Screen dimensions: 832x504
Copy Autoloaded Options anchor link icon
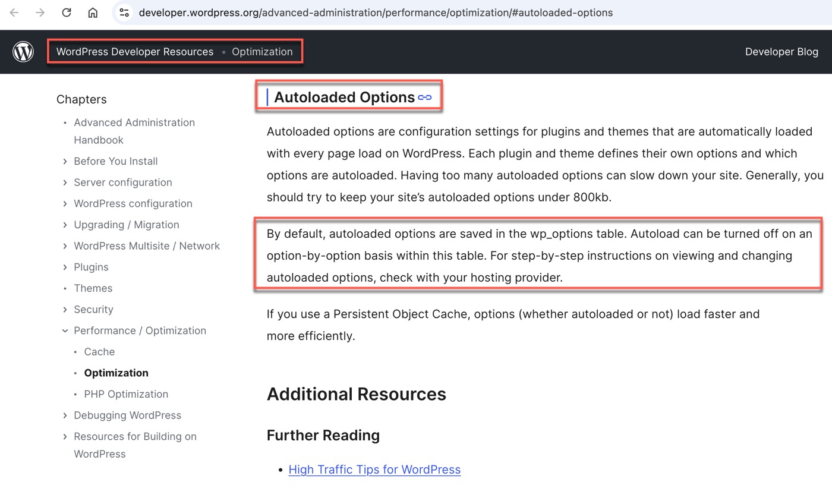tap(424, 97)
